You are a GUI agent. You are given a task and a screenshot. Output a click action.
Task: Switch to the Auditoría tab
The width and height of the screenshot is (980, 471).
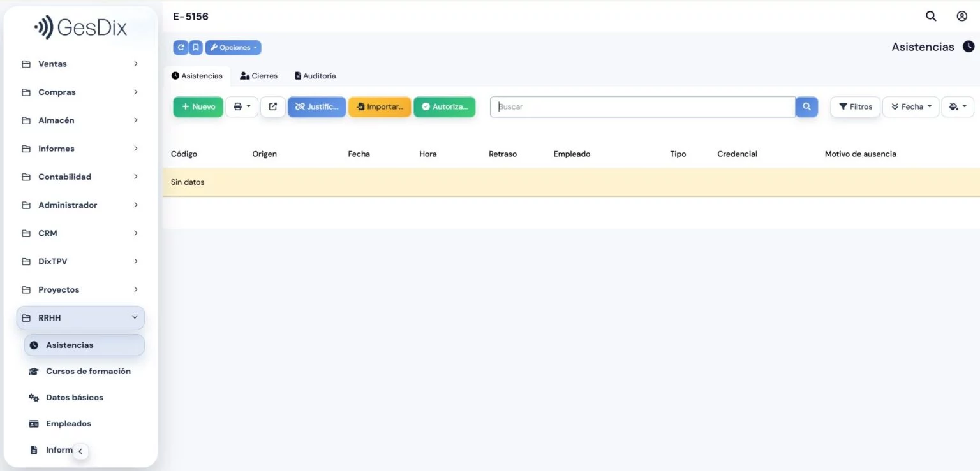315,76
